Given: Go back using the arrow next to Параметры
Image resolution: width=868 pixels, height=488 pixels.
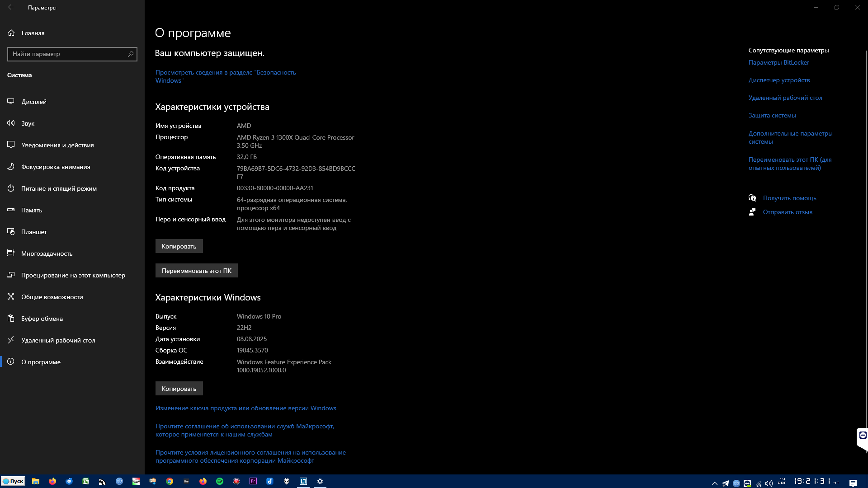Looking at the screenshot, I should pos(11,7).
